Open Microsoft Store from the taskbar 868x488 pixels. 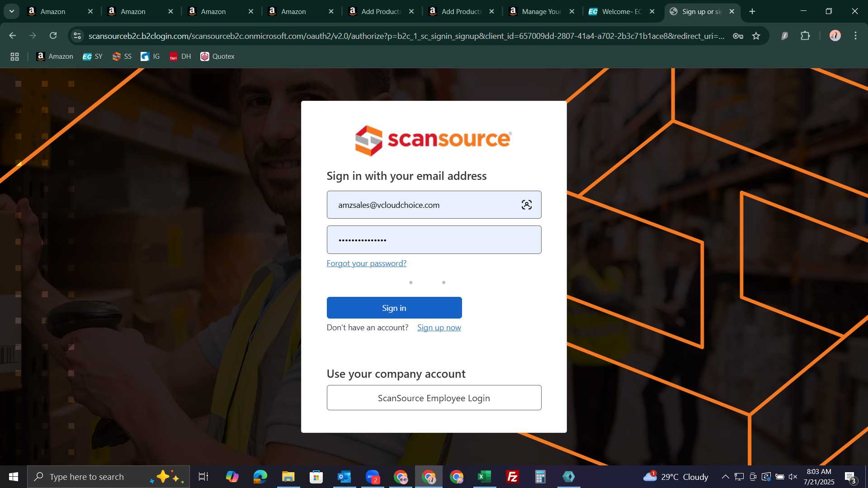(316, 477)
